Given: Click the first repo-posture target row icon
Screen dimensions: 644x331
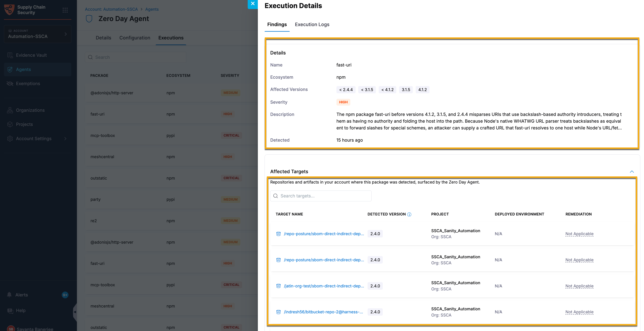Looking at the screenshot, I should click(x=278, y=234).
